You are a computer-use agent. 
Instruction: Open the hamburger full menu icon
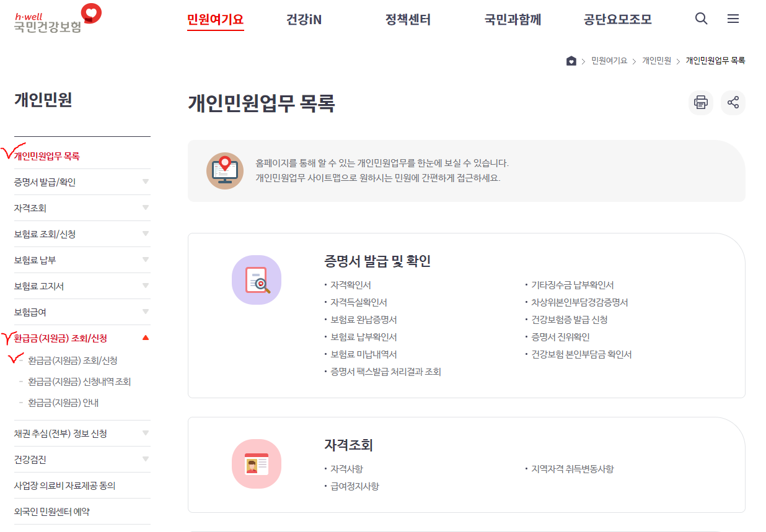(733, 19)
